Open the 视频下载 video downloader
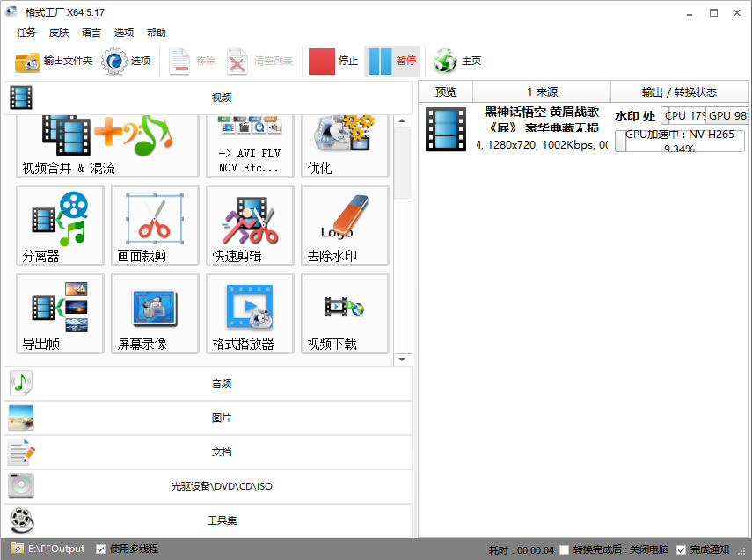Screen dimensions: 752x560 pos(345,313)
